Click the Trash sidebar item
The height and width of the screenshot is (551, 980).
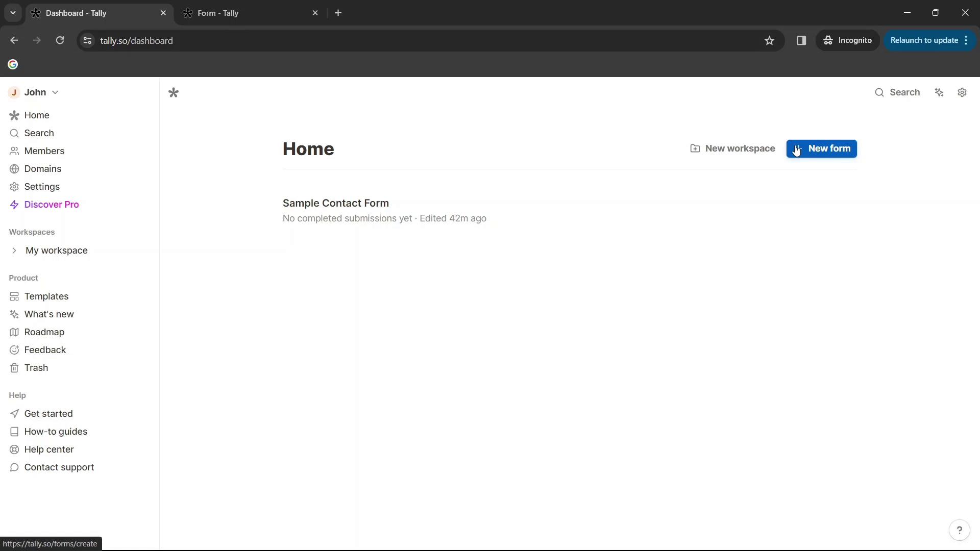click(x=36, y=367)
